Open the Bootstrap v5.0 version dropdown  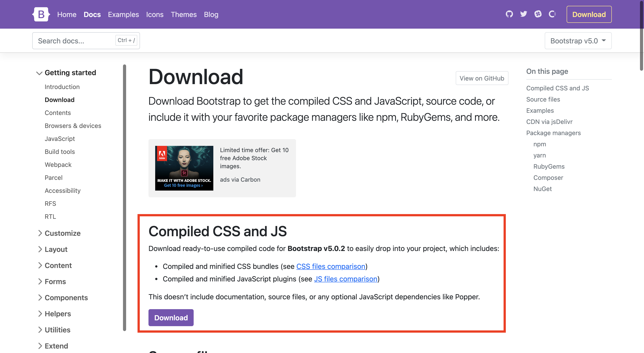pyautogui.click(x=578, y=41)
